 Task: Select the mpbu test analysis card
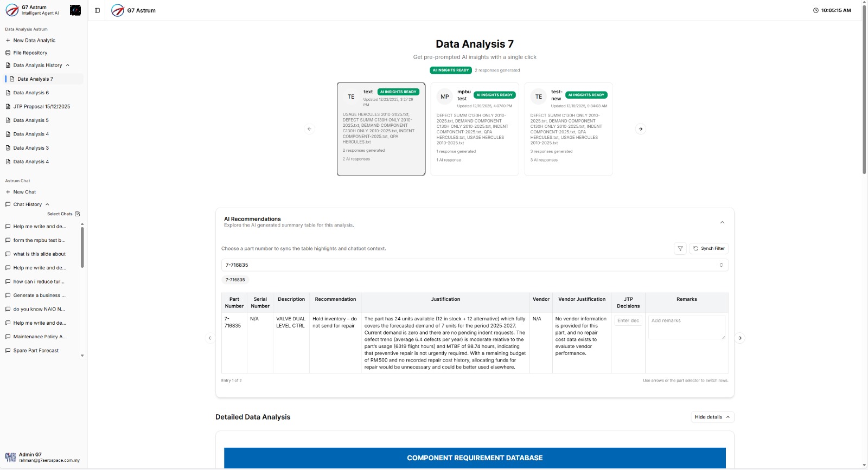pyautogui.click(x=474, y=129)
